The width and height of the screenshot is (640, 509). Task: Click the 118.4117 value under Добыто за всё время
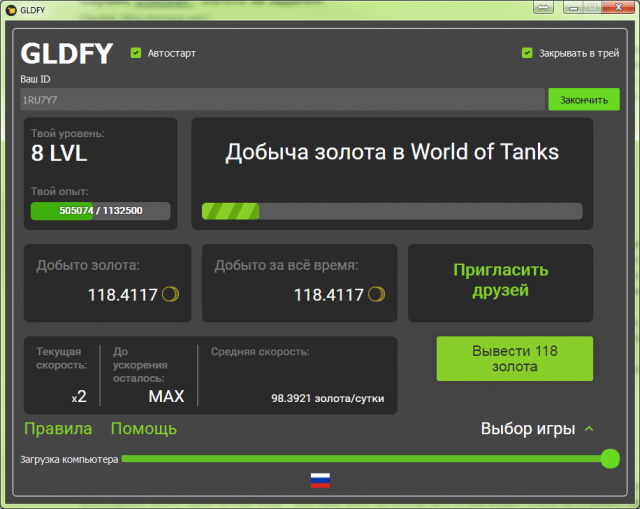click(x=329, y=295)
